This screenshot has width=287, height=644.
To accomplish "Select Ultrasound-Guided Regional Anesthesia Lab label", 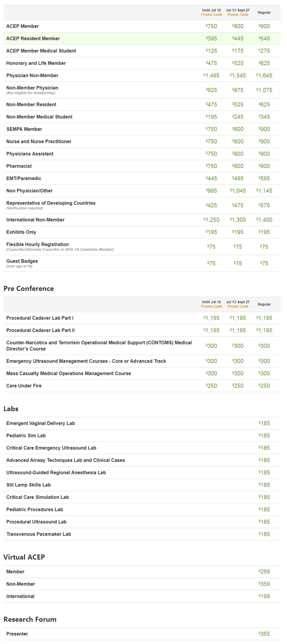I will (x=56, y=473).
